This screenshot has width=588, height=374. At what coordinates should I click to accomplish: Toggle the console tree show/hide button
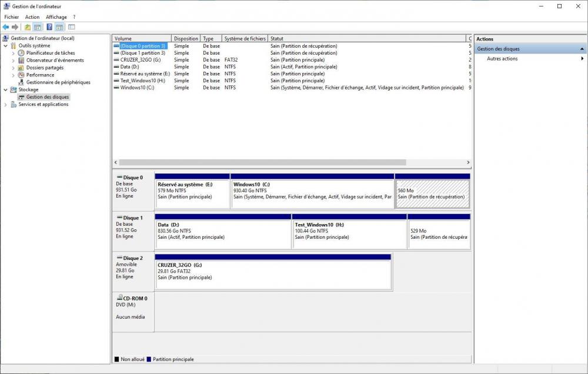pos(38,27)
